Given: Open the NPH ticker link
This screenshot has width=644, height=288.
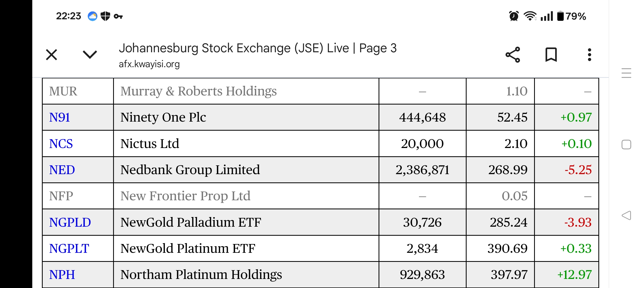Looking at the screenshot, I should click(62, 275).
